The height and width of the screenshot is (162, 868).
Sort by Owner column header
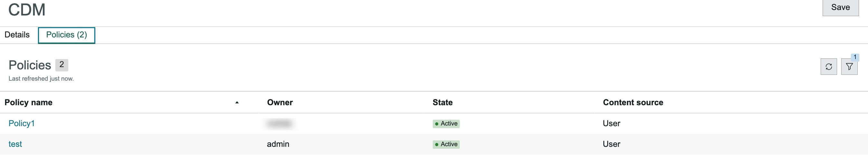coord(280,102)
